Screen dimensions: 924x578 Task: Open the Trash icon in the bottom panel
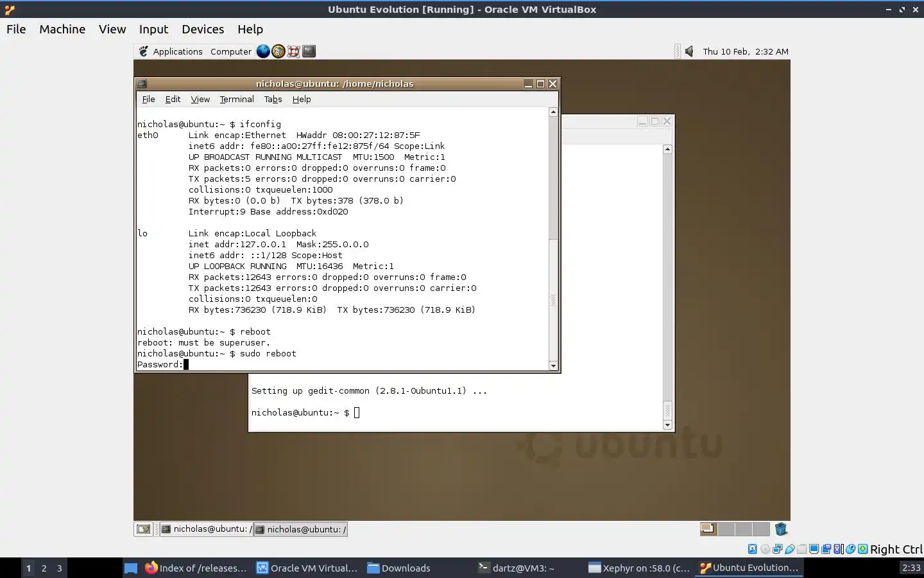click(x=781, y=529)
